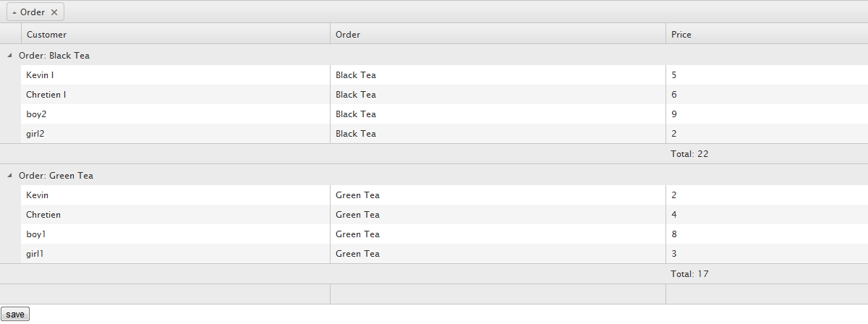The image size is (868, 324).
Task: Click Kevin's Green Tea order cell
Action: click(357, 195)
